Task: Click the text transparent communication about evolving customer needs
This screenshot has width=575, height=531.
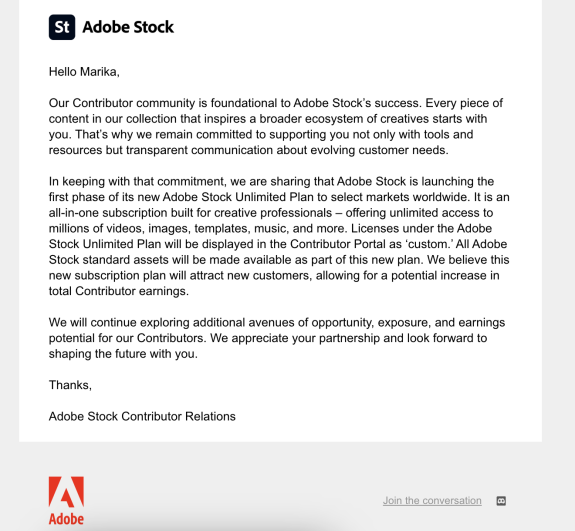Action: coord(287,150)
